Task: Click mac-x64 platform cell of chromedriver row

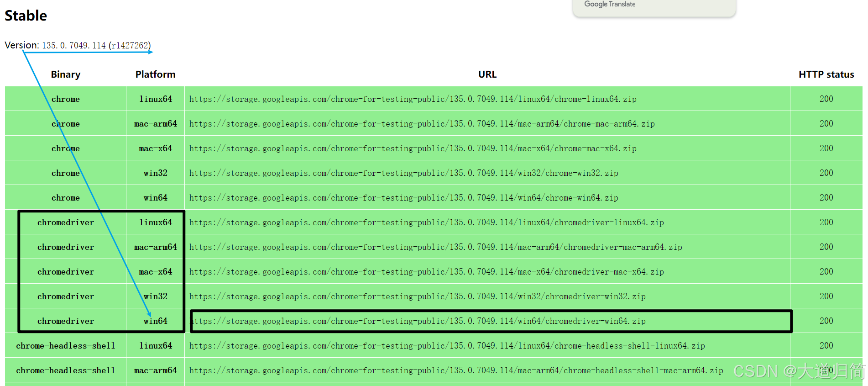Action: (x=156, y=272)
